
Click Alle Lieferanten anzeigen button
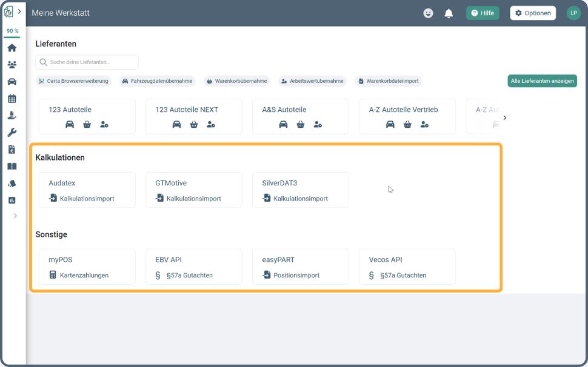tap(542, 81)
